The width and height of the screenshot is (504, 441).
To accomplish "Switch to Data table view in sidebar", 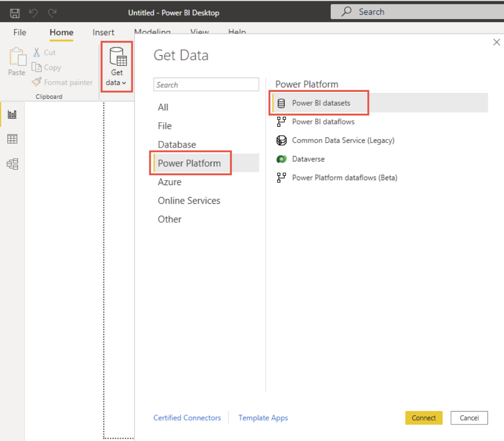I will click(x=12, y=139).
